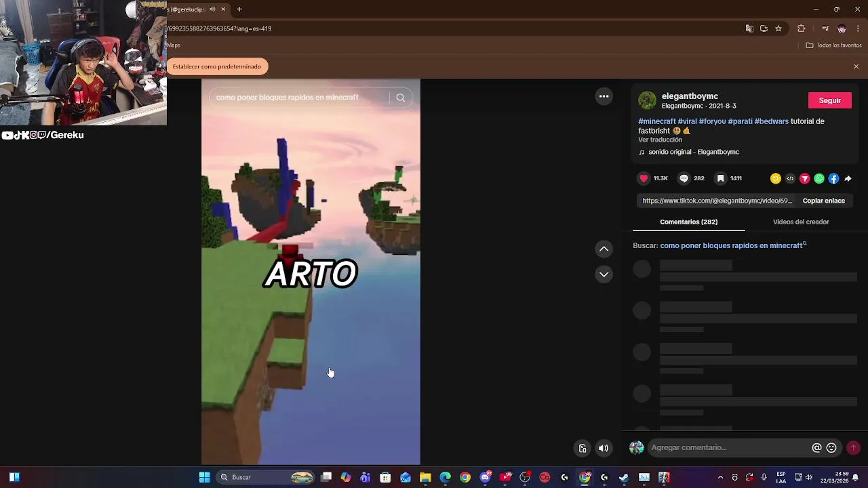Open Steam from the taskbar
The height and width of the screenshot is (488, 868).
pyautogui.click(x=624, y=477)
